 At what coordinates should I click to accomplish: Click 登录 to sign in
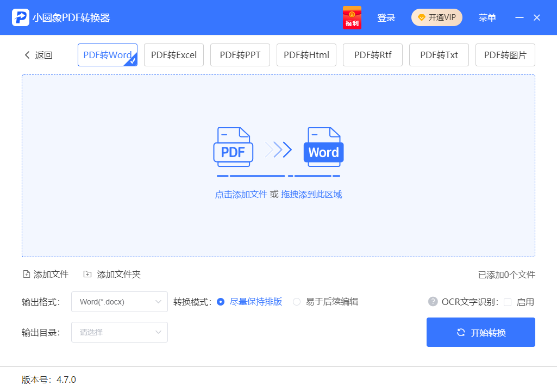[386, 17]
